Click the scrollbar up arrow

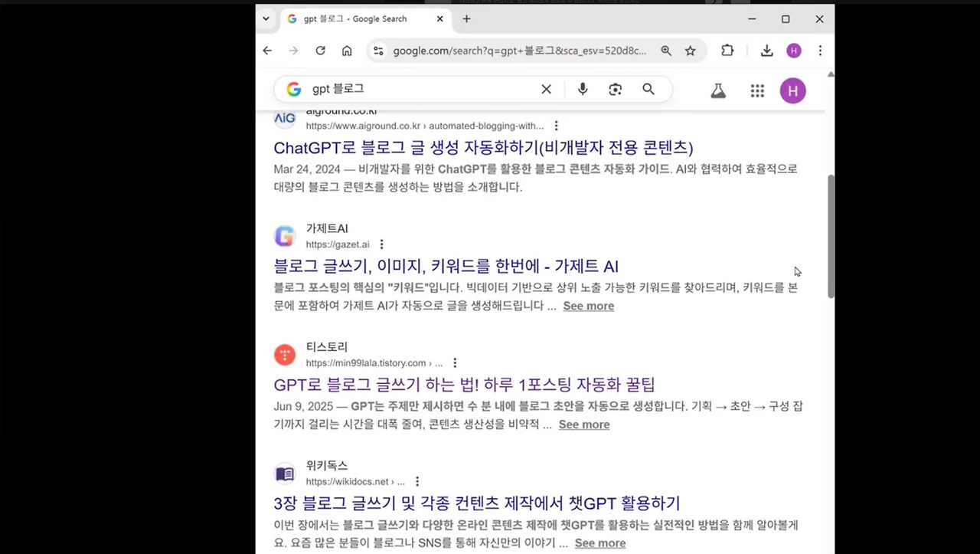pyautogui.click(x=831, y=74)
